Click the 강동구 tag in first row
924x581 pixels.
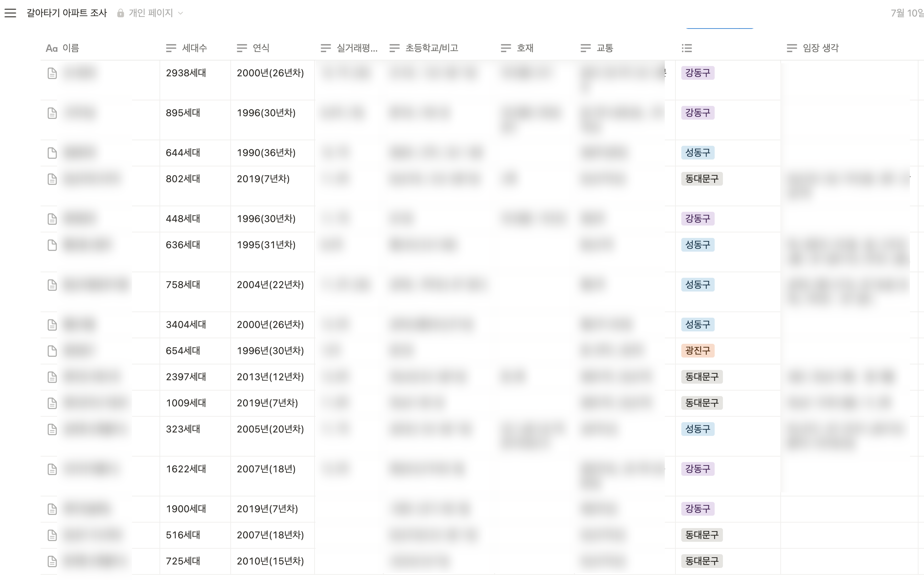pos(697,73)
